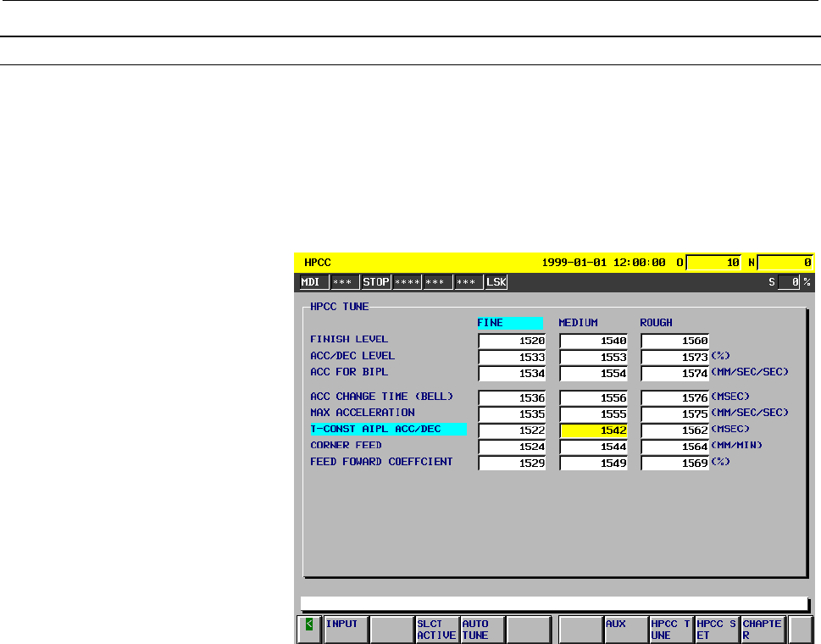Click the CORNER FEED label
Screen dimensions: 821x644
[x=346, y=445]
